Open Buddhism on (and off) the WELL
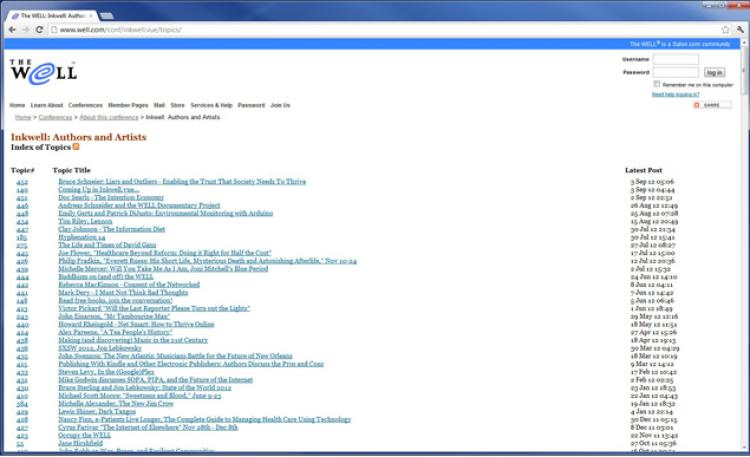Screen dimensions: 750x457 pyautogui.click(x=106, y=277)
